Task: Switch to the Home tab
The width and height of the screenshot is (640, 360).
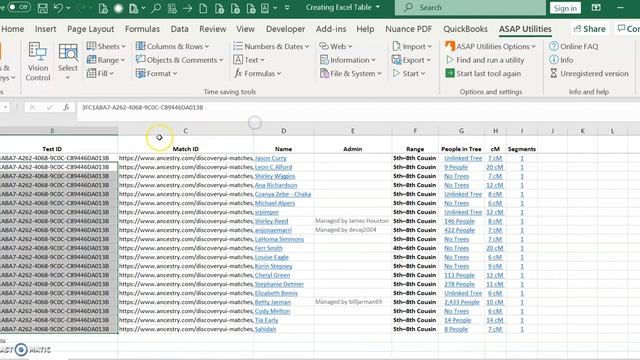Action: pos(13,29)
